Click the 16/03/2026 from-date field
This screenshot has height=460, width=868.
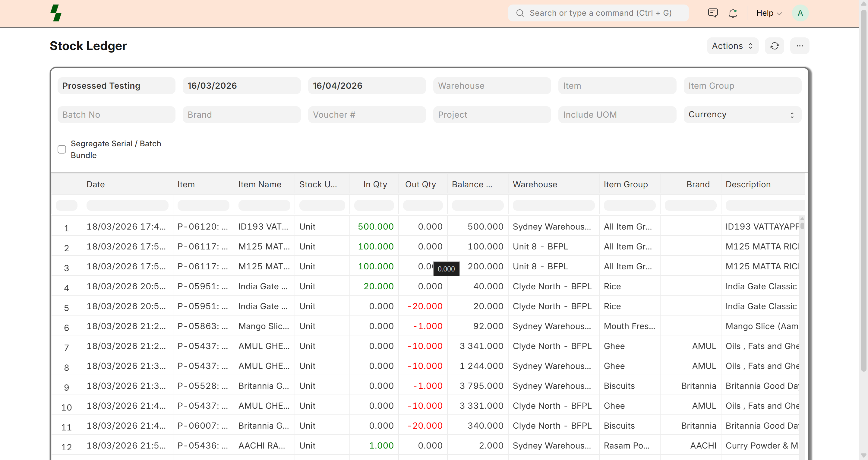pos(241,86)
